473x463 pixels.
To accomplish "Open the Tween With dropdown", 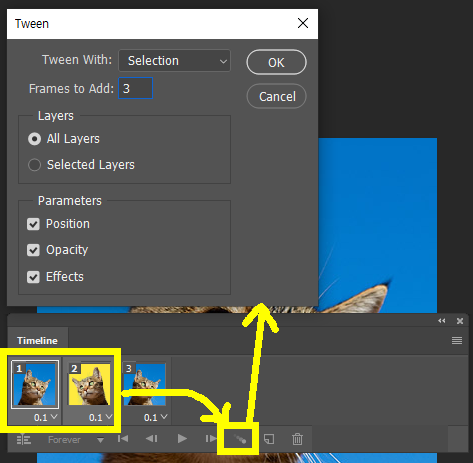I will click(174, 61).
